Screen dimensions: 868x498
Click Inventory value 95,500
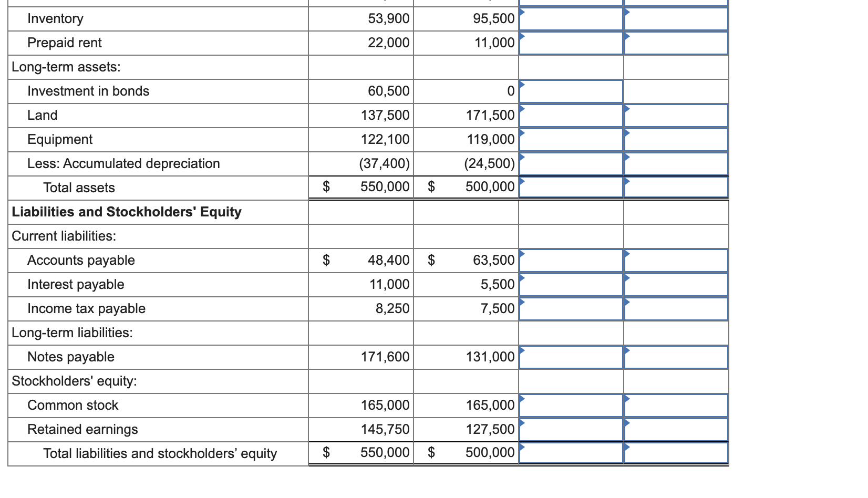click(494, 19)
